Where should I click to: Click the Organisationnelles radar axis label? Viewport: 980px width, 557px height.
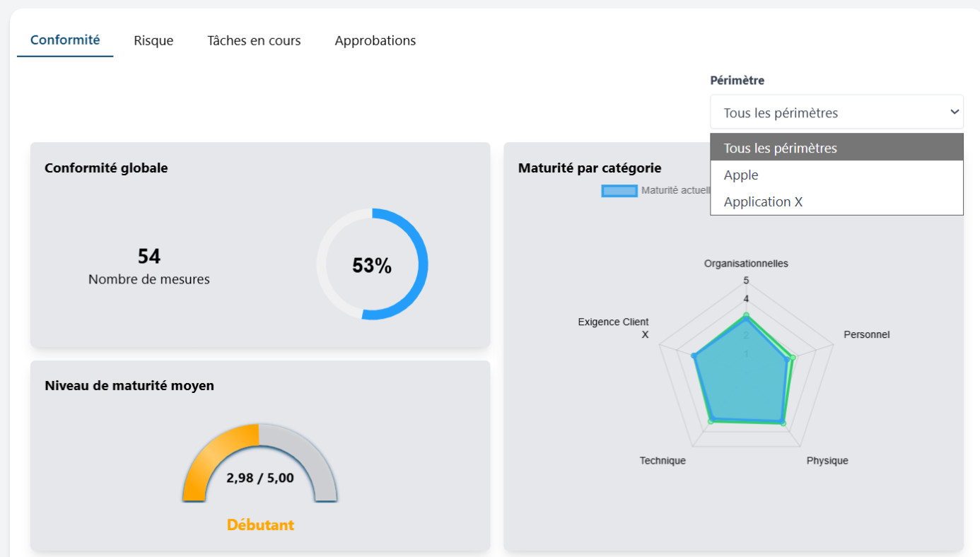click(x=746, y=264)
